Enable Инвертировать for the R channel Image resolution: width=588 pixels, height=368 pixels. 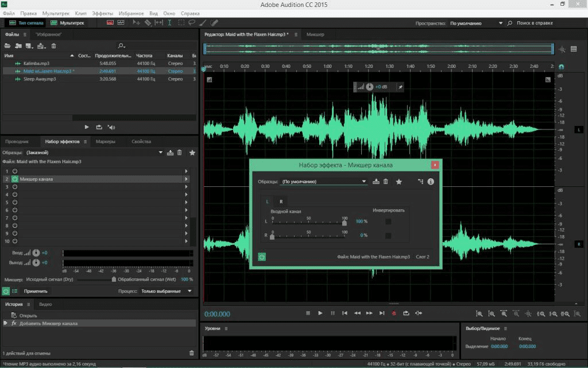pos(389,235)
